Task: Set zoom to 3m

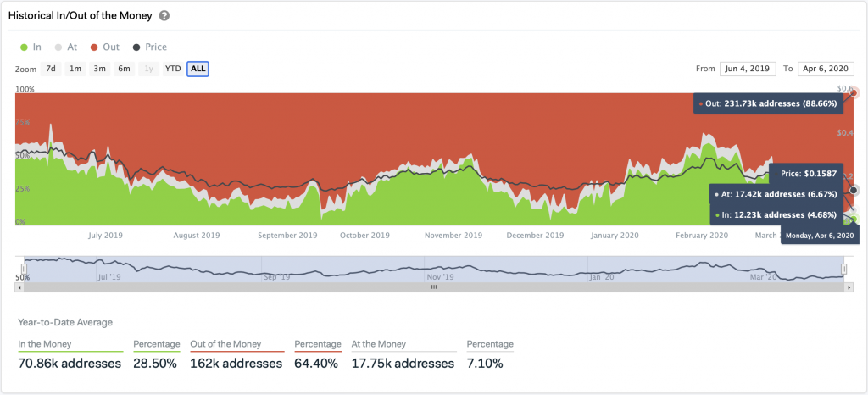Action: (x=100, y=69)
